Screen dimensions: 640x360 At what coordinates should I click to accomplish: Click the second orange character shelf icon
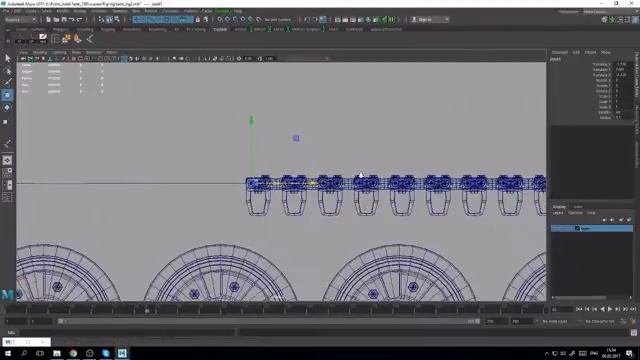(x=78, y=39)
